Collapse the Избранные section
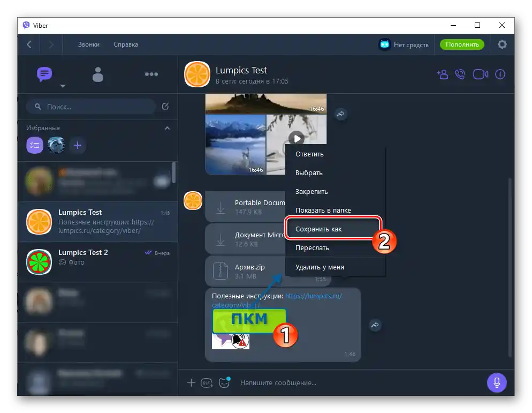The image size is (532, 413). (167, 128)
